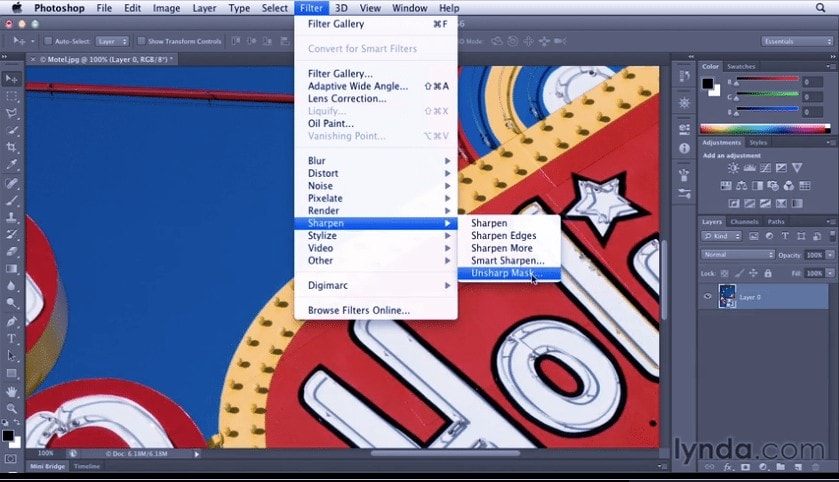Toggle type layer filter in Layers panel
The height and width of the screenshot is (482, 839).
tap(785, 236)
